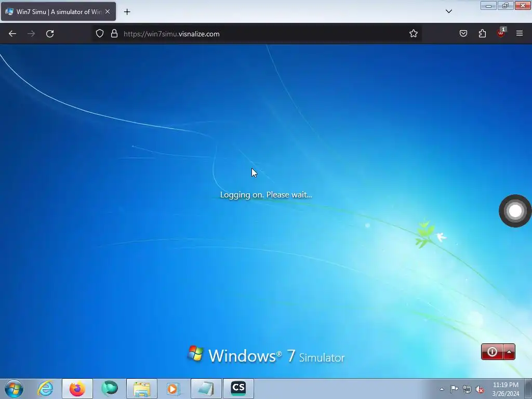Open the Action Center flag icon
The height and width of the screenshot is (399, 532).
(x=454, y=389)
